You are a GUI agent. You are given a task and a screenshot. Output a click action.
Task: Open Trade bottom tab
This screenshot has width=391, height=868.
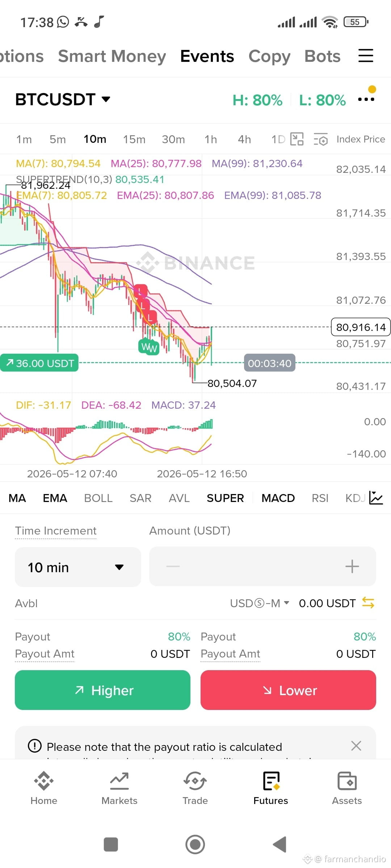tap(195, 788)
